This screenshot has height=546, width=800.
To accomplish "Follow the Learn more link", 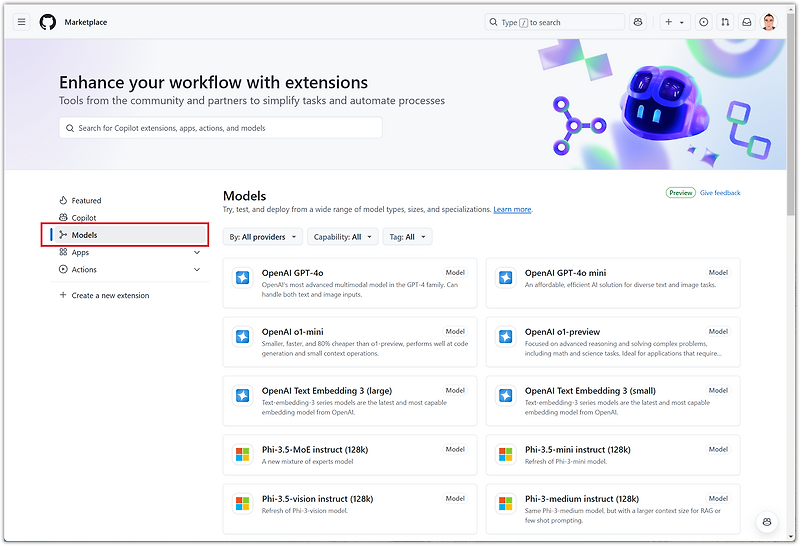I will [x=512, y=210].
